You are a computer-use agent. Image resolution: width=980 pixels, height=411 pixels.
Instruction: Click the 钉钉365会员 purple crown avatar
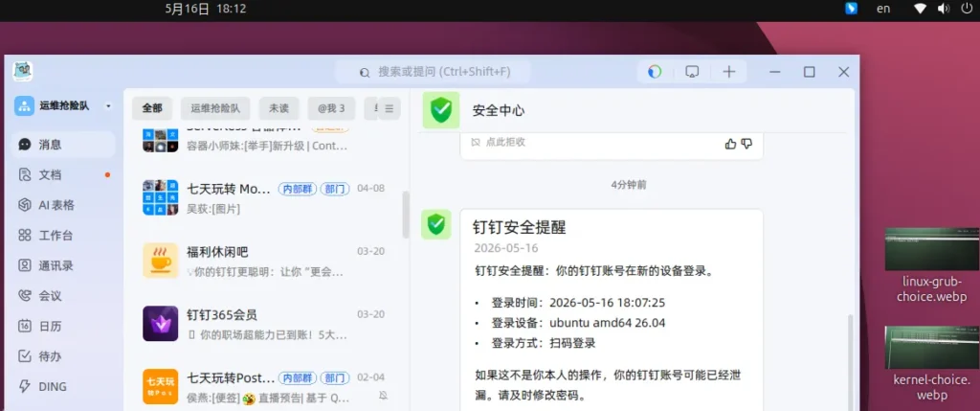[x=160, y=324]
